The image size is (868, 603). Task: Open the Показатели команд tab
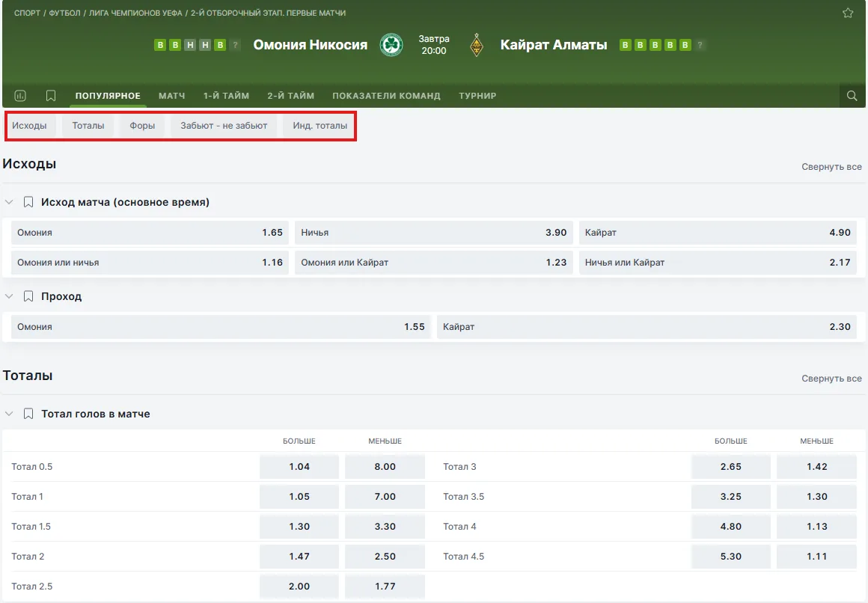click(x=386, y=96)
